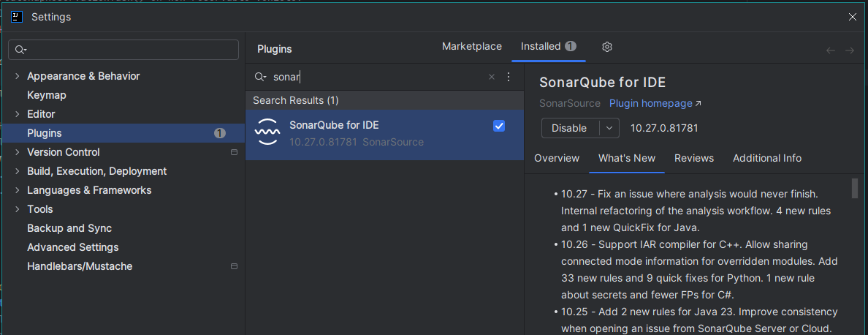
Task: Expand Appearance & Behavior settings
Action: pos(18,76)
